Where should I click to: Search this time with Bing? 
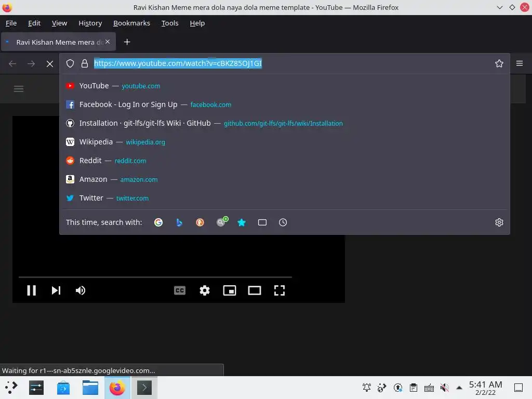pos(179,222)
